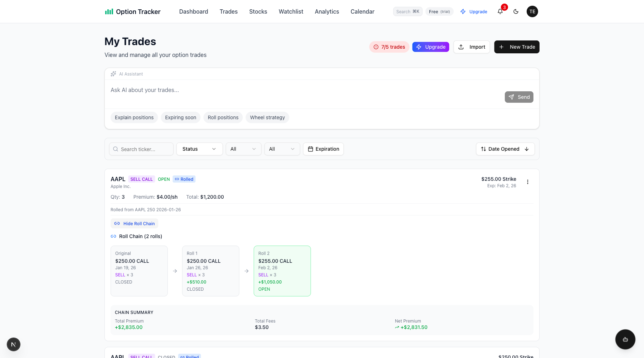Open the Watchlist page

click(x=291, y=11)
